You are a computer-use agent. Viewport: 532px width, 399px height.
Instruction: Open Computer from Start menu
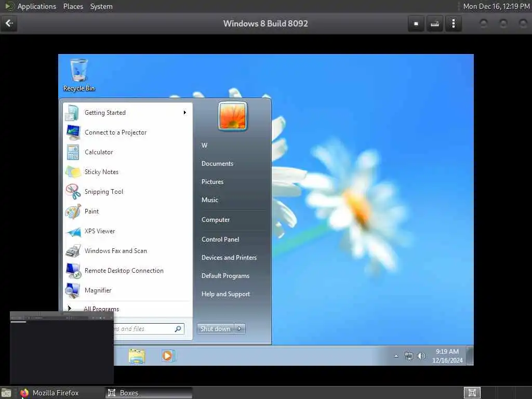(216, 220)
